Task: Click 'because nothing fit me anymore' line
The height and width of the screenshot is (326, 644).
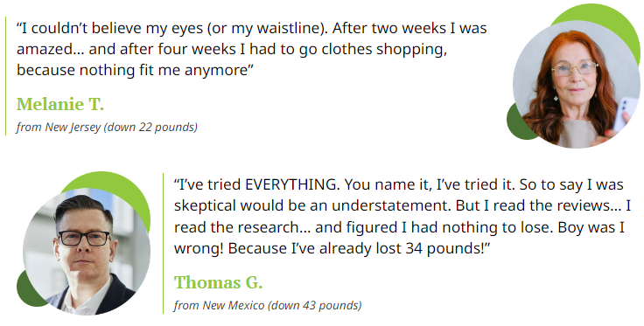Action: pos(135,70)
